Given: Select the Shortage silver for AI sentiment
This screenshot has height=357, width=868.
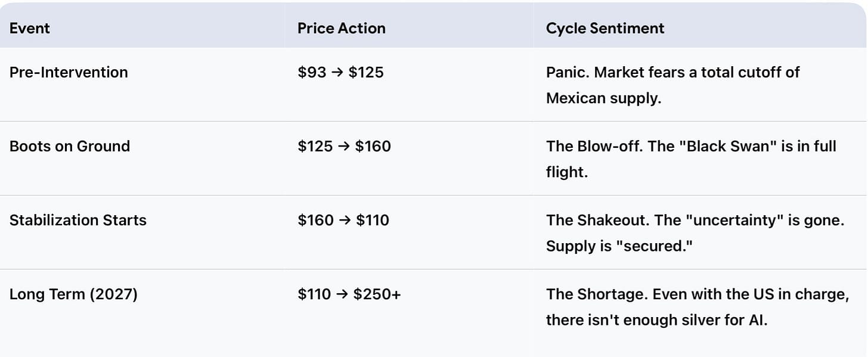Looking at the screenshot, I should (697, 307).
